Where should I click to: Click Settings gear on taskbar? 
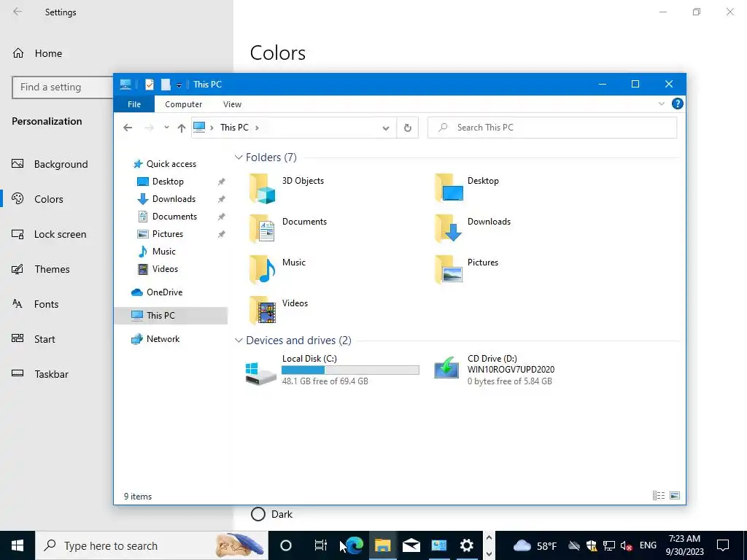(467, 545)
